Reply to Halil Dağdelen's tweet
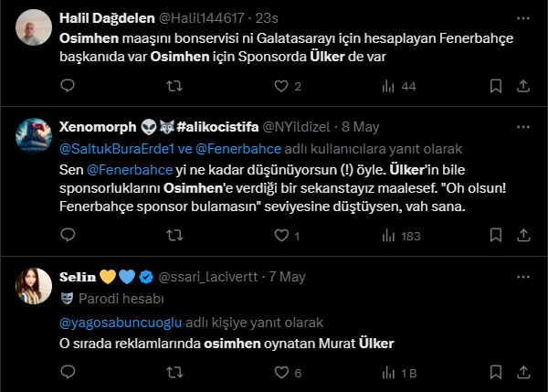 [67, 86]
